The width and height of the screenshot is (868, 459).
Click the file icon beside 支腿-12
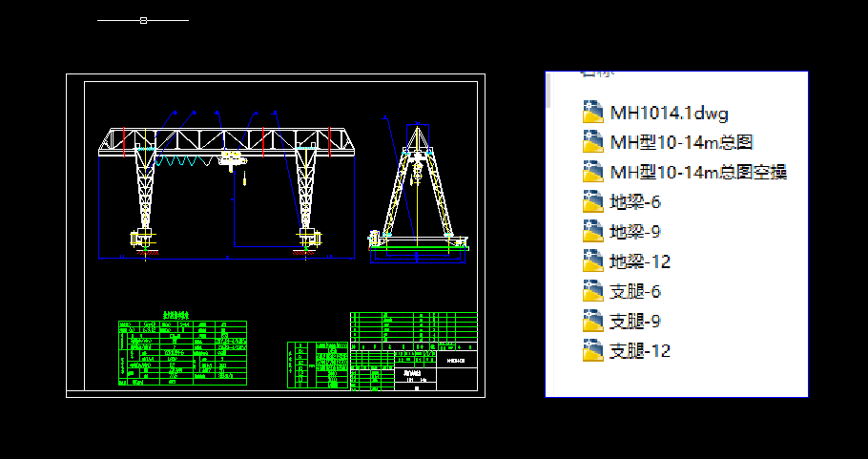click(593, 351)
